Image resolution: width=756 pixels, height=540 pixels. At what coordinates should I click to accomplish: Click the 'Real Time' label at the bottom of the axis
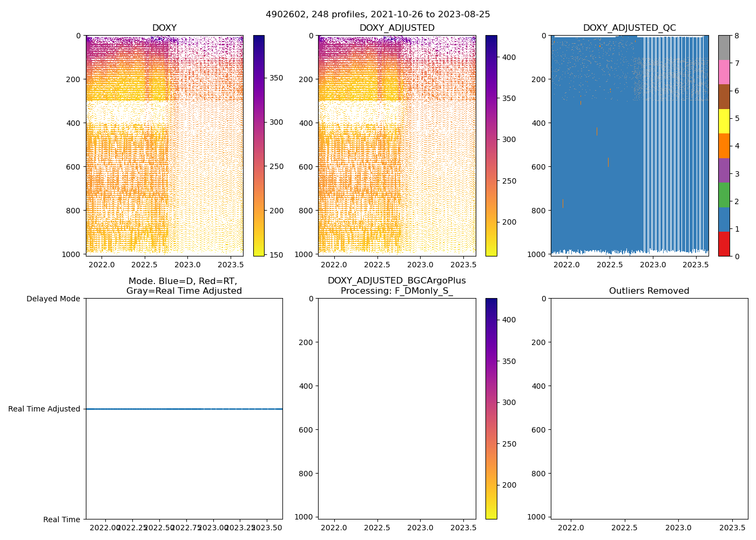(x=62, y=519)
